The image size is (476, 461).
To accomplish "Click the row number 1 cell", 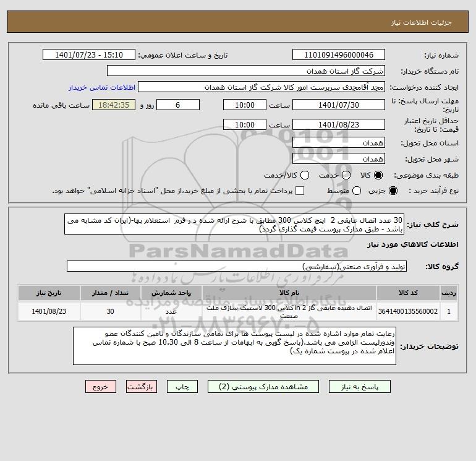I will [x=449, y=311].
